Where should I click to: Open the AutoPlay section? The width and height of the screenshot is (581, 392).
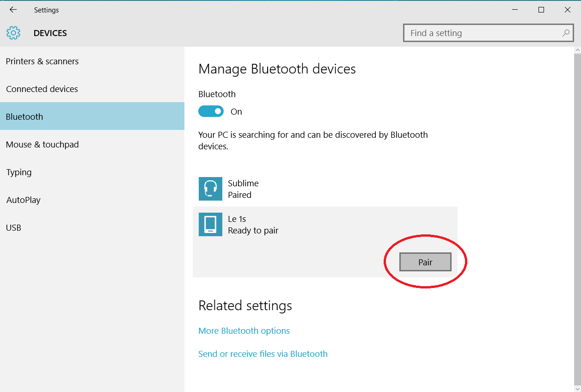(92, 200)
